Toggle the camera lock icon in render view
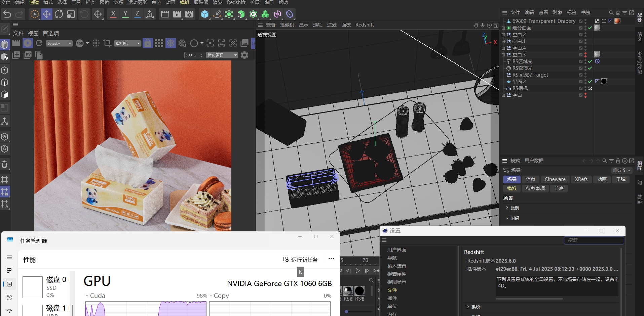The height and width of the screenshot is (316, 644). 147,43
